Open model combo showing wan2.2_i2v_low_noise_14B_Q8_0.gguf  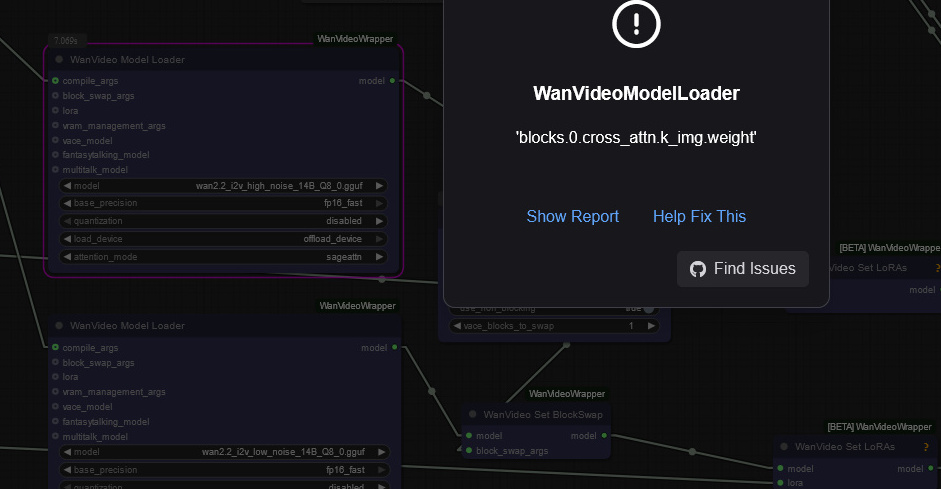click(225, 452)
